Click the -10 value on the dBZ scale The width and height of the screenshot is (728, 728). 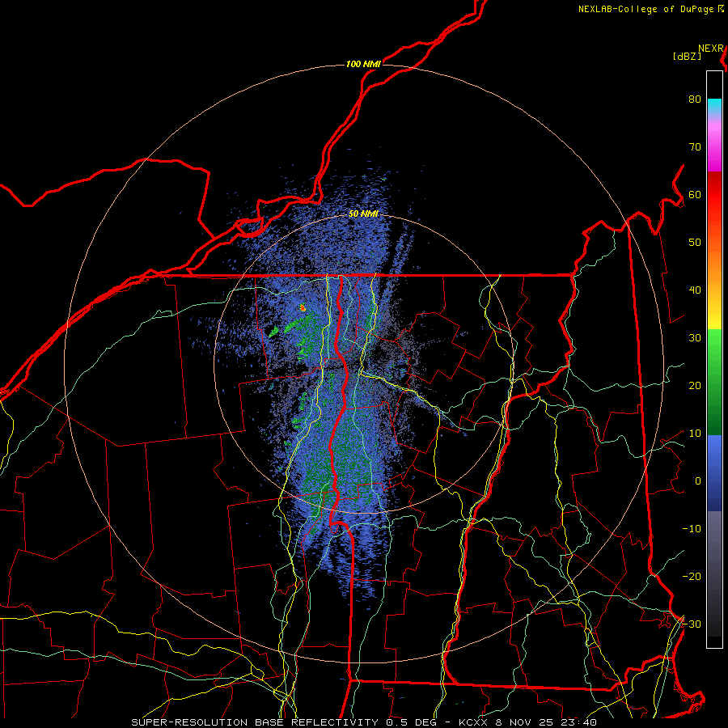click(x=692, y=529)
